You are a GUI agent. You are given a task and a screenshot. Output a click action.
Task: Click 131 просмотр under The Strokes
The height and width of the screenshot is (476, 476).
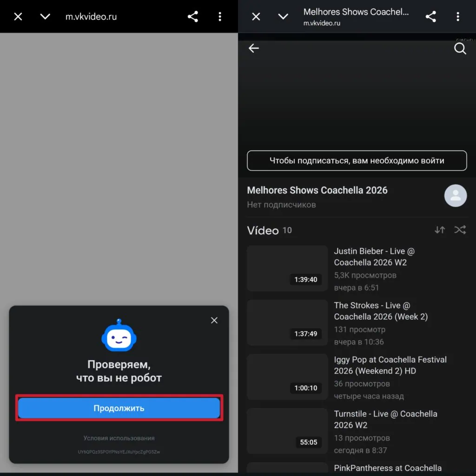[360, 330]
